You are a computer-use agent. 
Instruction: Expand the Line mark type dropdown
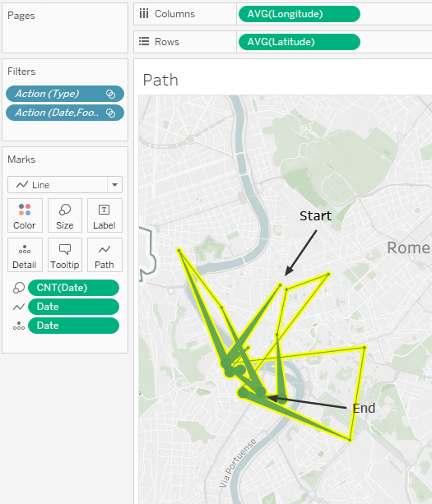(x=114, y=185)
